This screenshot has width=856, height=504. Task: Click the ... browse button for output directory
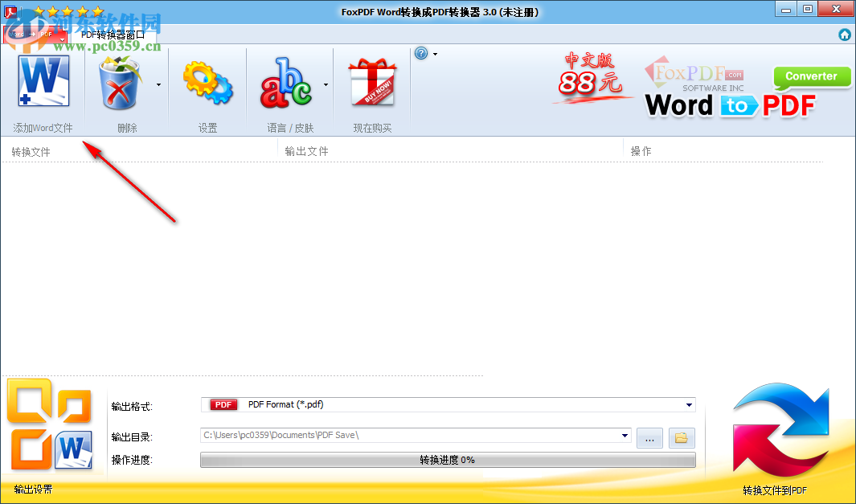(x=649, y=437)
